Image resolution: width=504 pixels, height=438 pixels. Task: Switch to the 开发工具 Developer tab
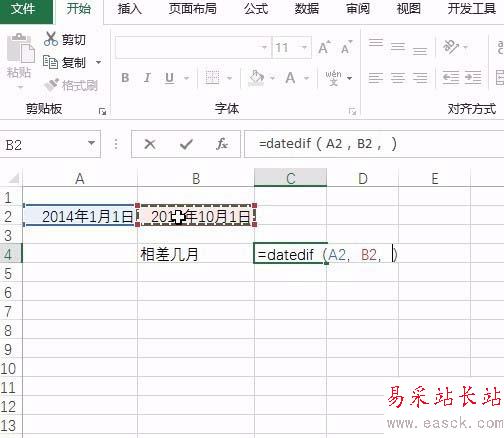pyautogui.click(x=472, y=9)
